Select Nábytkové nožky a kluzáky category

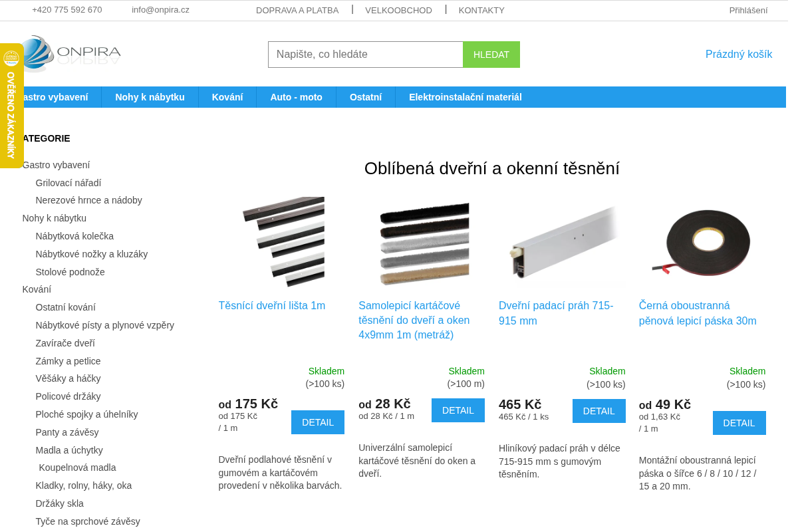(92, 254)
